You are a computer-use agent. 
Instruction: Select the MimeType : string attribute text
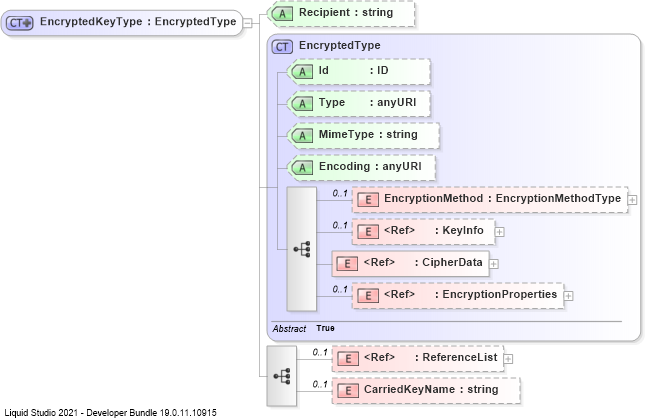(368, 135)
